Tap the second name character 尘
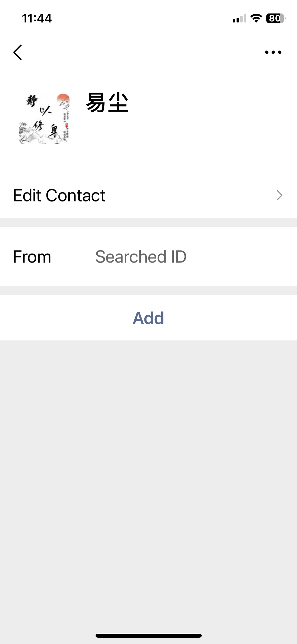This screenshot has width=297, height=644. pyautogui.click(x=119, y=103)
